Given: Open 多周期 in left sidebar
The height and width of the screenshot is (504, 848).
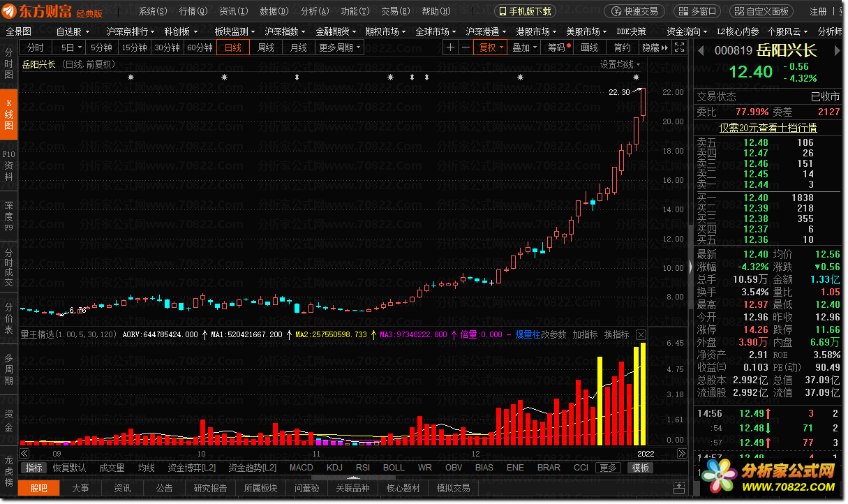Looking at the screenshot, I should tap(9, 370).
